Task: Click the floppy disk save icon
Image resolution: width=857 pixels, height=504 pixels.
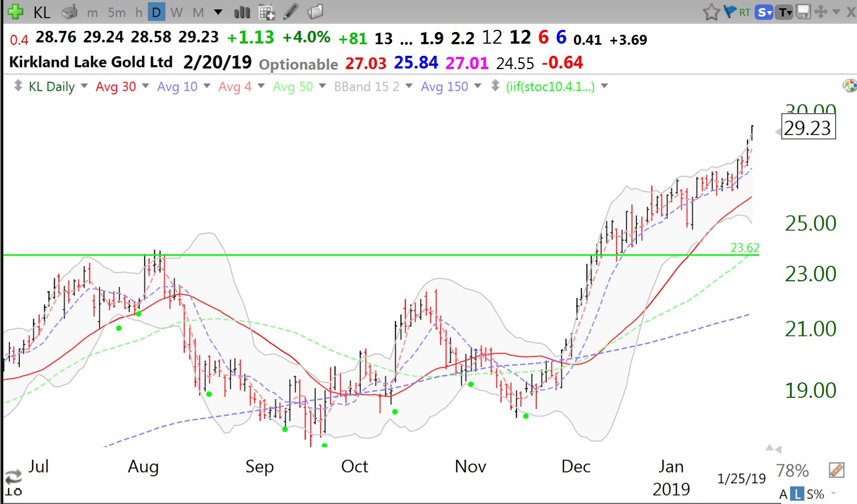Action: coord(803,12)
